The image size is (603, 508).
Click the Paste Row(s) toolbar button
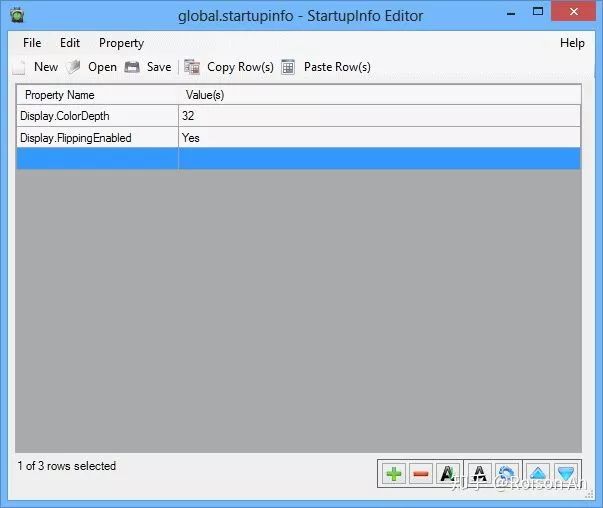(326, 67)
